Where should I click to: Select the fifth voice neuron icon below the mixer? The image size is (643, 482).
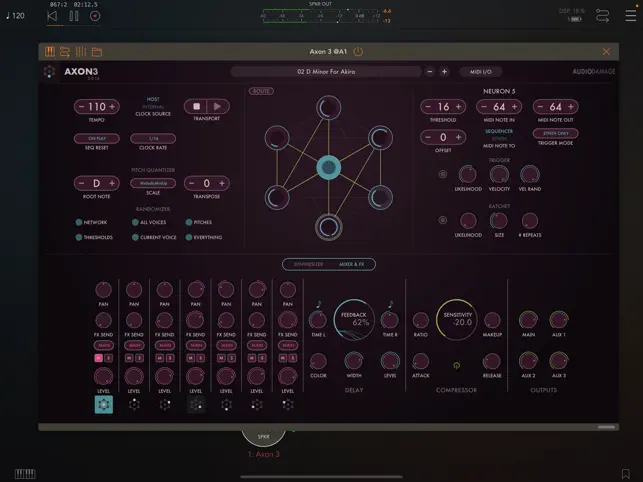coord(226,404)
